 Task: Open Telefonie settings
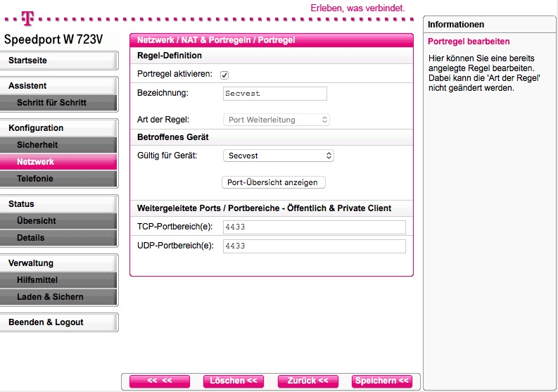[58, 179]
